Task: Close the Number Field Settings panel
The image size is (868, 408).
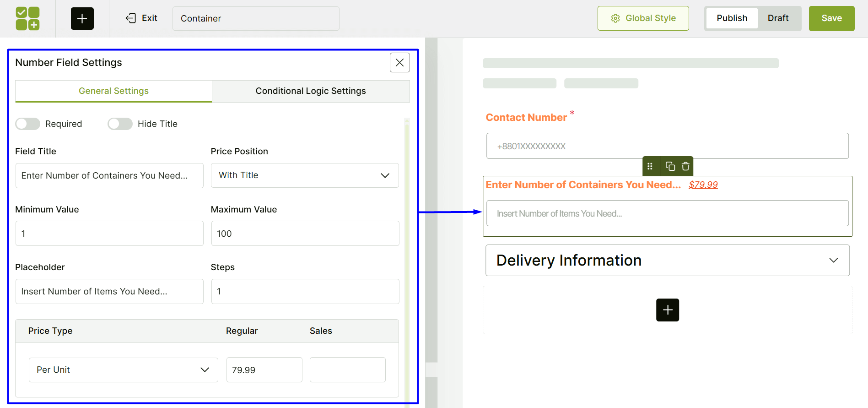Action: 399,62
